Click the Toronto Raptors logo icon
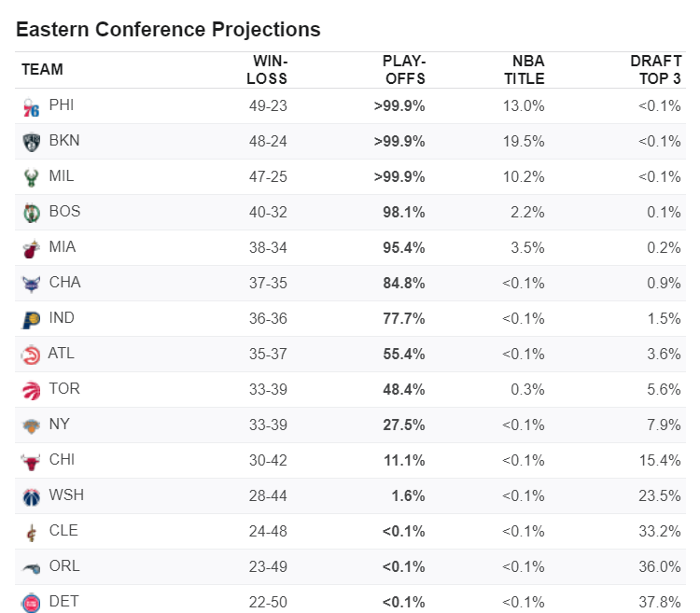700x613 pixels. [31, 391]
